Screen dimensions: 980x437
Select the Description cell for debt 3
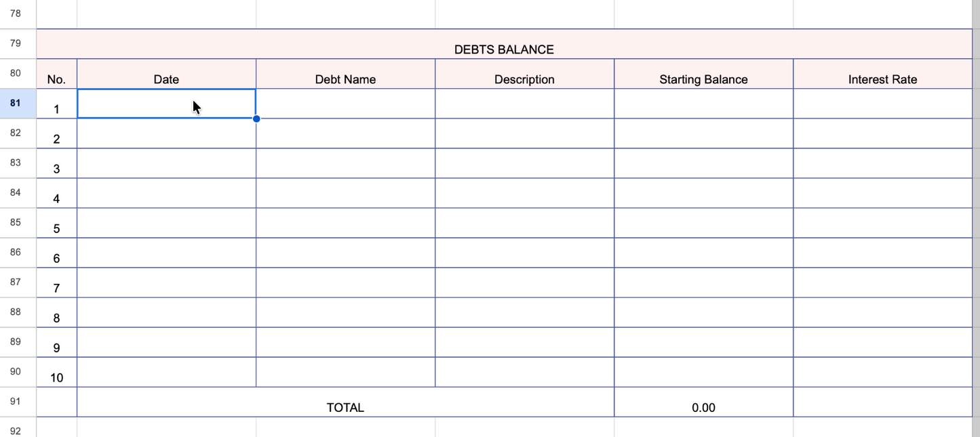[524, 163]
